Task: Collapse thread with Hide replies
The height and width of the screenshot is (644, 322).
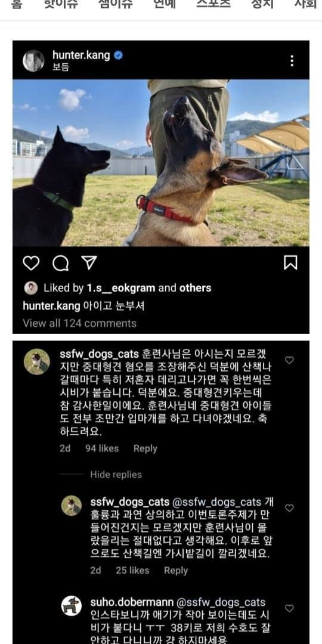Action: pyautogui.click(x=116, y=475)
